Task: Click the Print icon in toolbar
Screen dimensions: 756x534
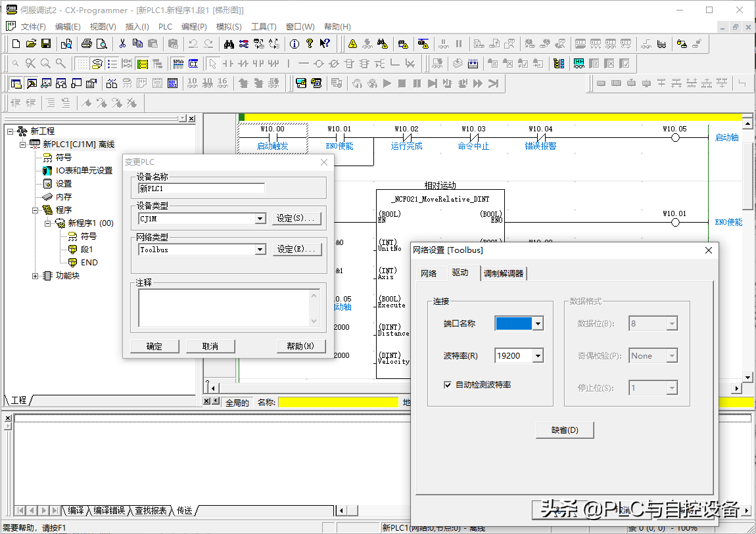Action: [x=86, y=44]
